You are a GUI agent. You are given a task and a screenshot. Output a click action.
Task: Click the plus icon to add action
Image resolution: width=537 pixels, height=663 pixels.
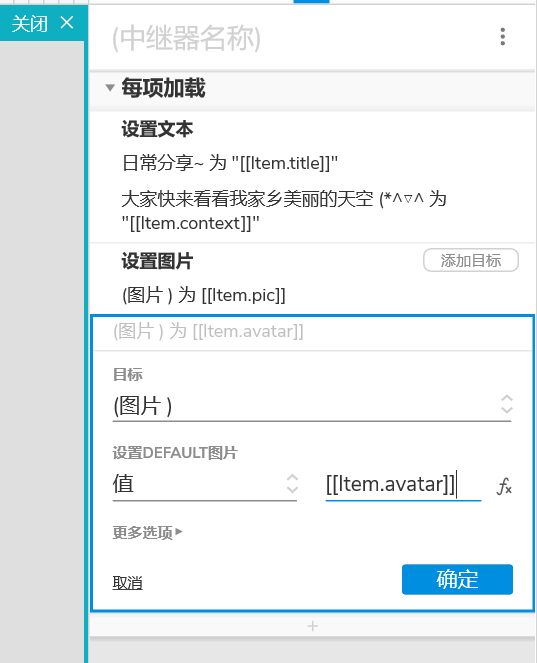[312, 626]
